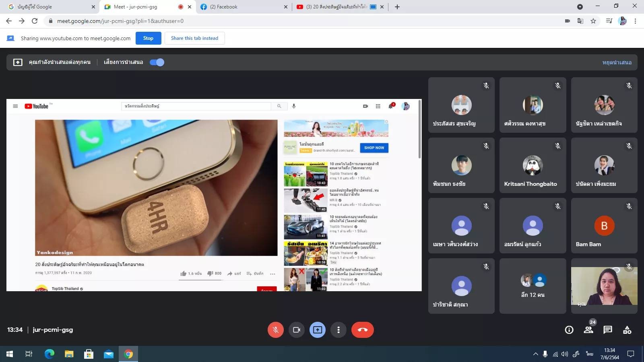Show hidden system tray icons
This screenshot has width=644, height=362.
(x=535, y=354)
